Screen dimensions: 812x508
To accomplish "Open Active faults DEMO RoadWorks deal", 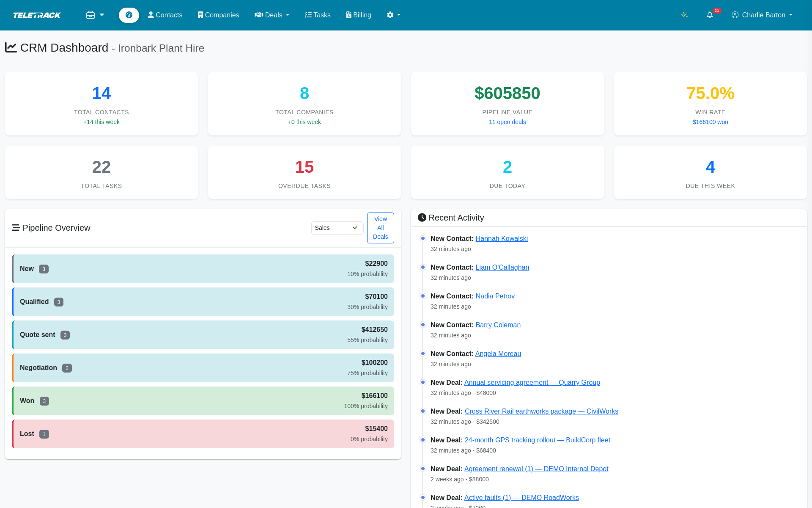I will [x=521, y=497].
